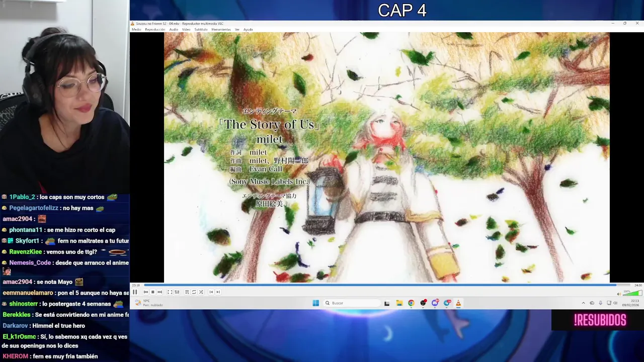The height and width of the screenshot is (362, 644).
Task: Toggle random shuffle playback
Action: click(201, 292)
